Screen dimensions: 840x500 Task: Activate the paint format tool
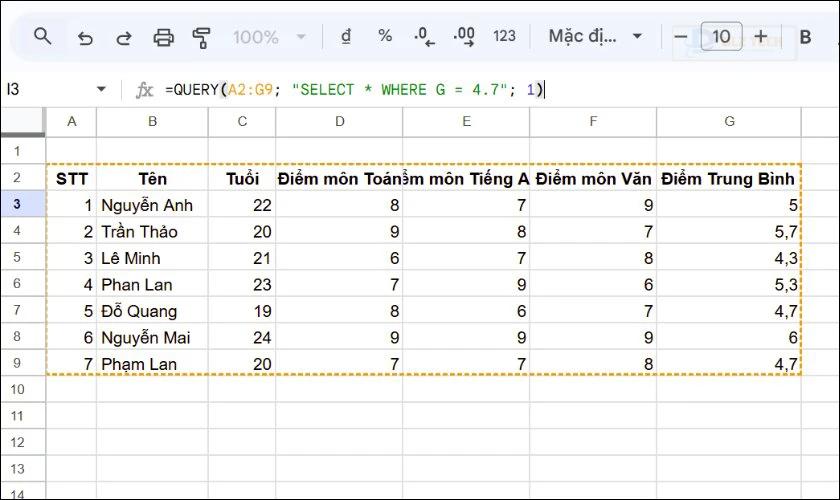(x=201, y=38)
